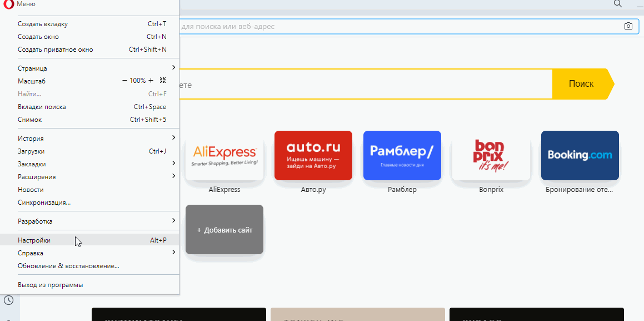644x321 pixels.
Task: Click the Opera logo menu button
Action: [x=9, y=4]
